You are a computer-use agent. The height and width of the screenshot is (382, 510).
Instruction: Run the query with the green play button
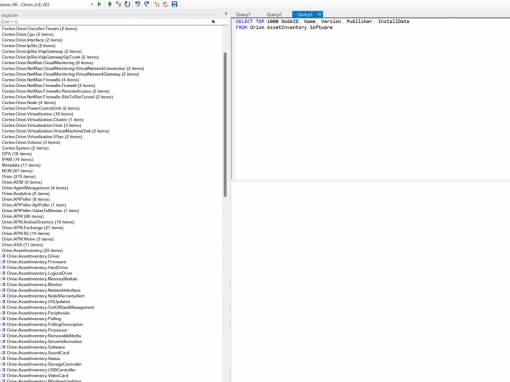99,4
